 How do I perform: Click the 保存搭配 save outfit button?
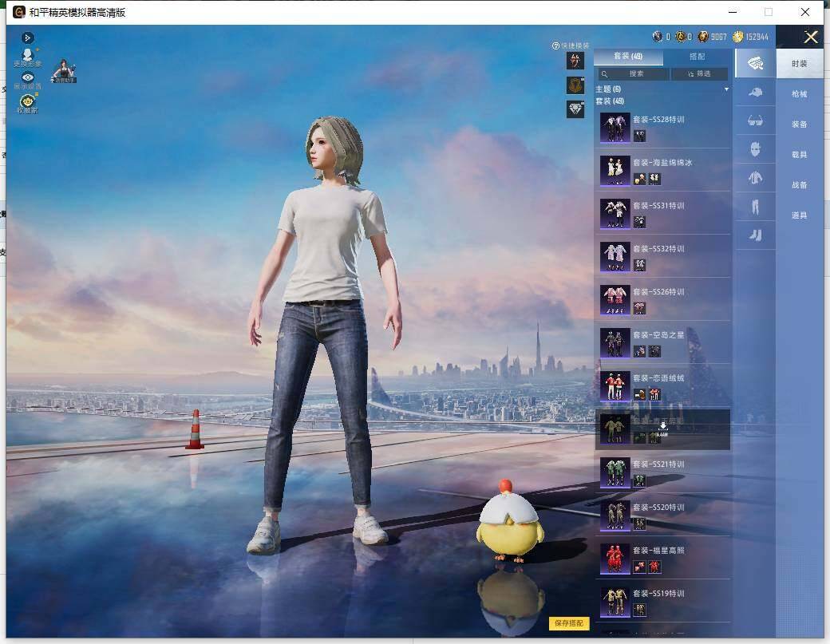pos(569,623)
